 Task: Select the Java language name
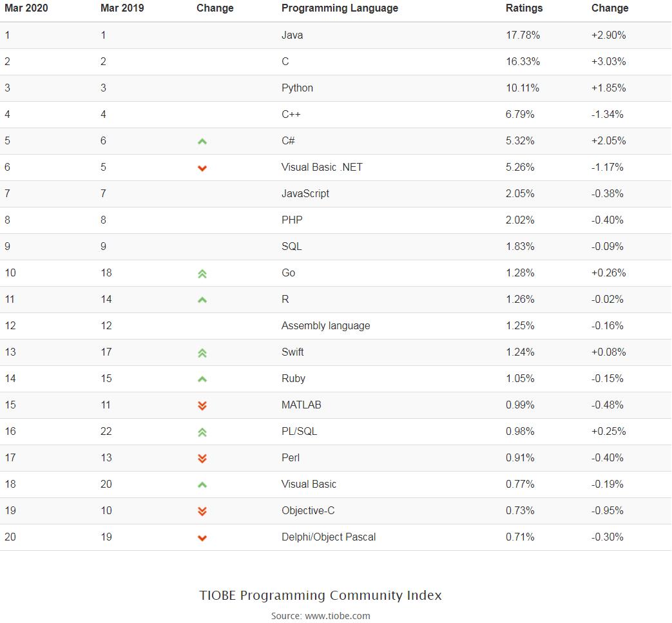(292, 35)
